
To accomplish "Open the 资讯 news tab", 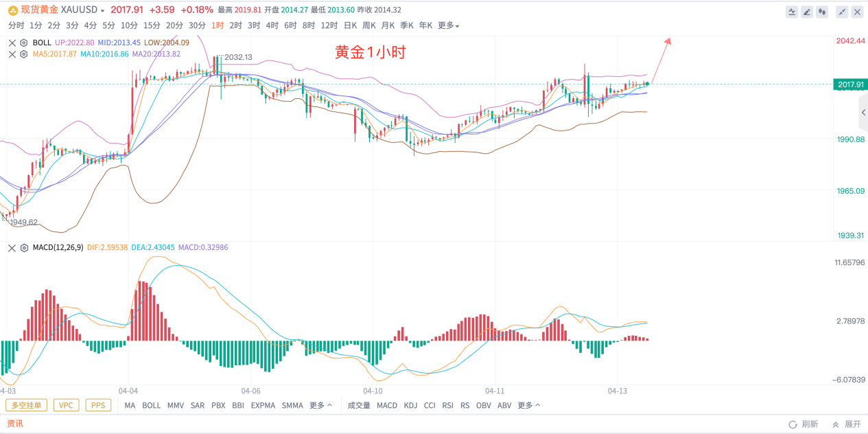I will pyautogui.click(x=14, y=424).
